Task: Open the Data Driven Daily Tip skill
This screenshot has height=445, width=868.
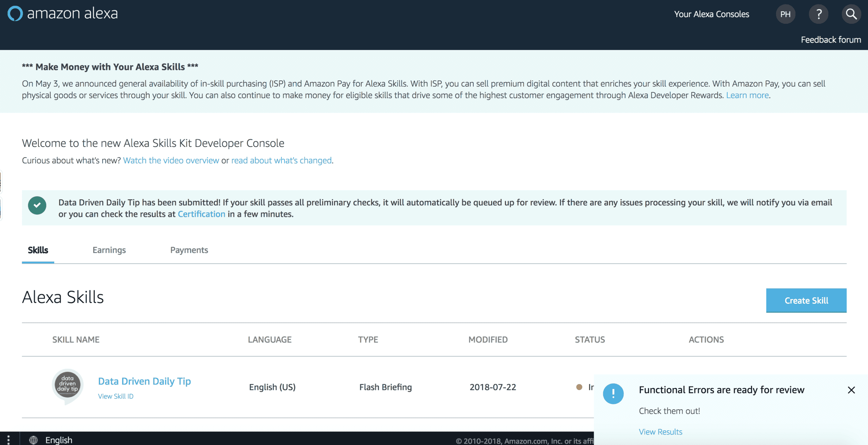Action: 144,381
